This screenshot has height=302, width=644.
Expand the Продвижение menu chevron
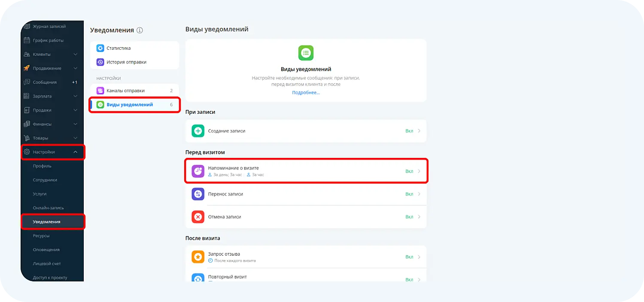[x=76, y=68]
